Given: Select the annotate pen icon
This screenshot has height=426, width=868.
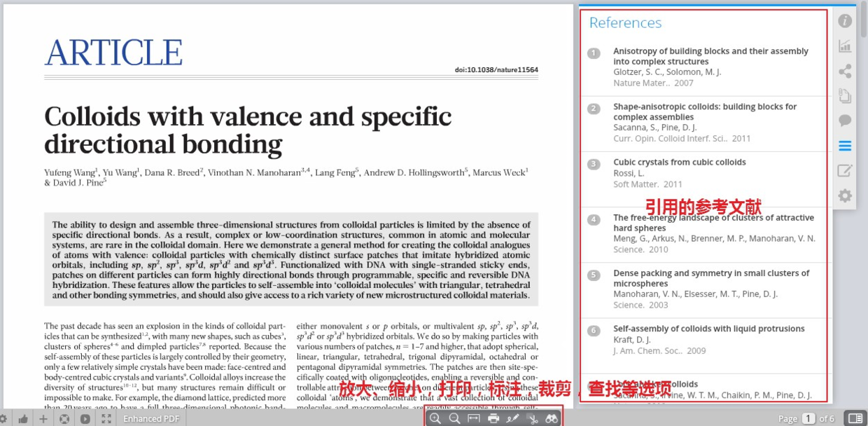Looking at the screenshot, I should point(512,418).
